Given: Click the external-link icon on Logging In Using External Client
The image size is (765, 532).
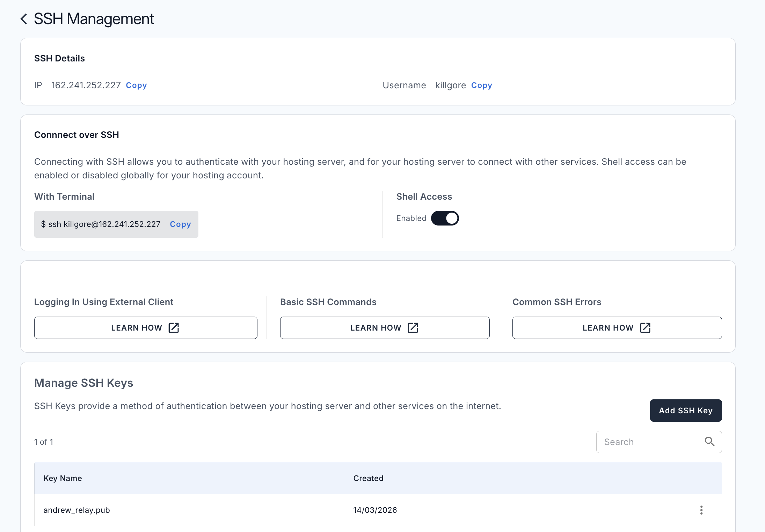Looking at the screenshot, I should point(174,327).
